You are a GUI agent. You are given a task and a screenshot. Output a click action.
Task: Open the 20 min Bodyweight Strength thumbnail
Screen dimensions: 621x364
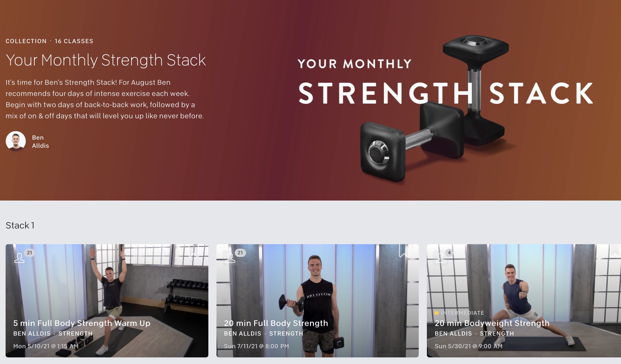524,301
